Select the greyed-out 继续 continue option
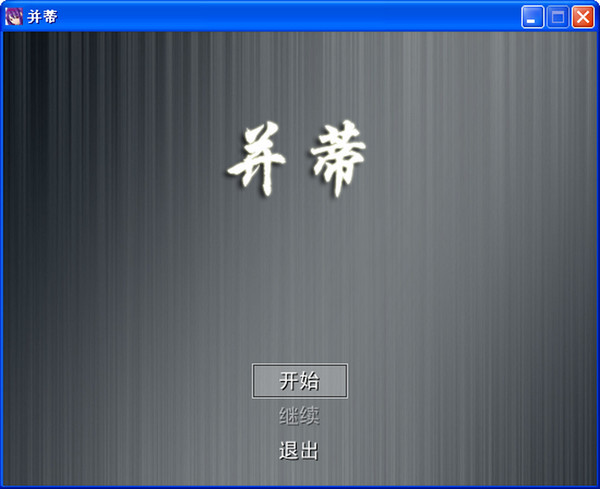The height and width of the screenshot is (489, 600). [x=299, y=416]
